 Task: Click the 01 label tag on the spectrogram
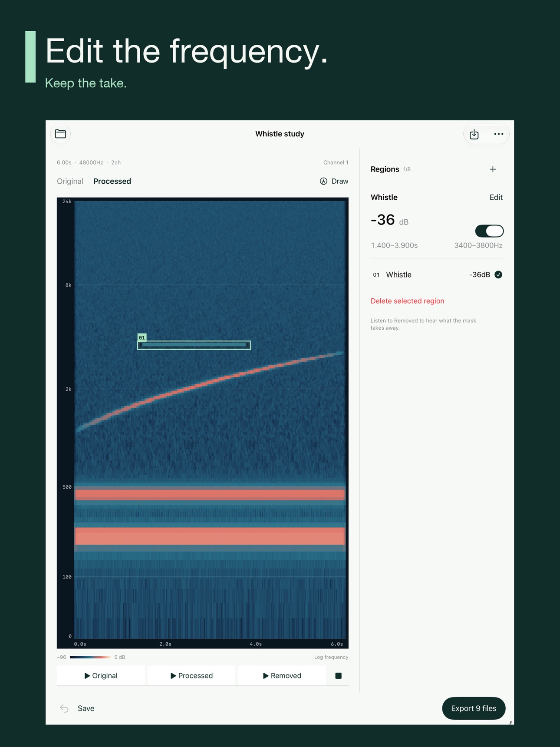tap(142, 337)
